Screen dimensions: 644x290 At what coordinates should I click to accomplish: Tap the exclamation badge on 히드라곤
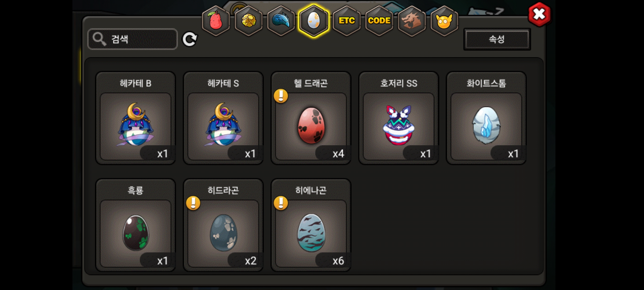tap(193, 203)
